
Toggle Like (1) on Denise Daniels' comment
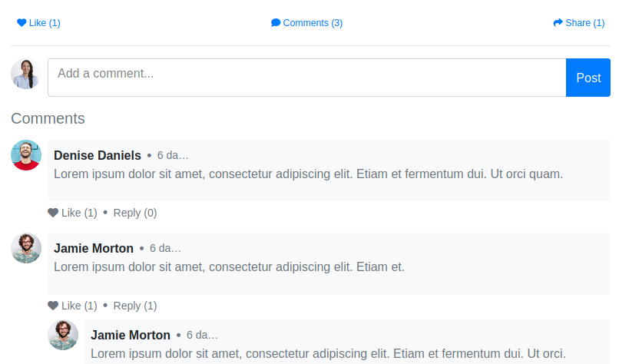point(73,213)
